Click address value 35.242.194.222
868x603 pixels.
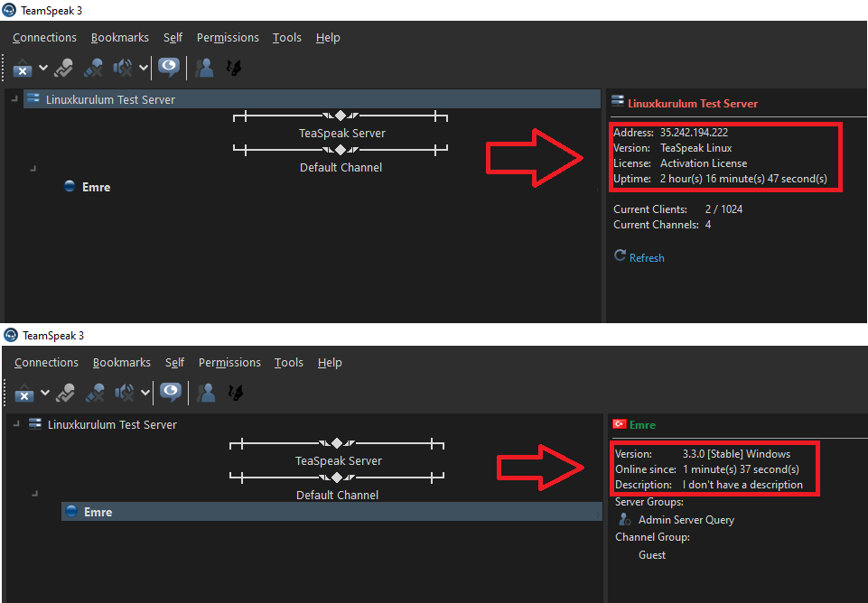click(x=694, y=133)
